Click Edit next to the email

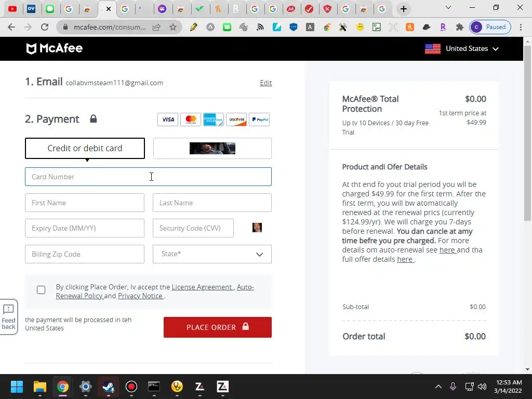click(265, 83)
